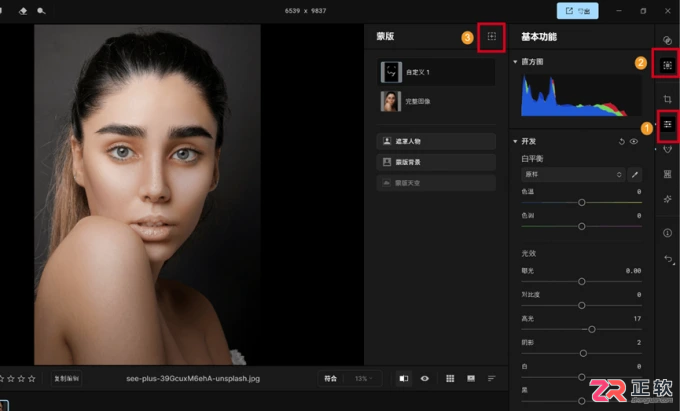This screenshot has width=680, height=411.
Task: Open the 13% zoom level dropdown
Action: point(363,378)
